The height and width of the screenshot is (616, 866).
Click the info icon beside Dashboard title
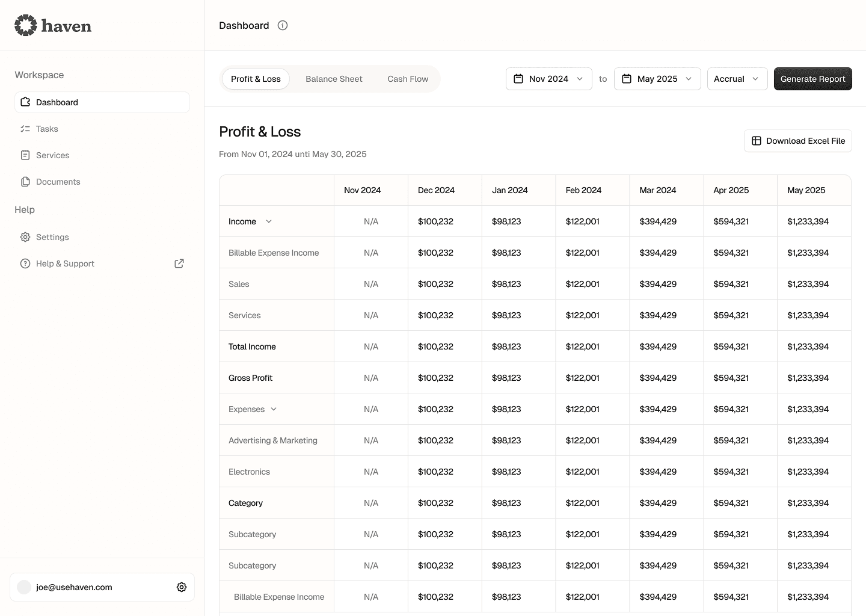tap(283, 25)
